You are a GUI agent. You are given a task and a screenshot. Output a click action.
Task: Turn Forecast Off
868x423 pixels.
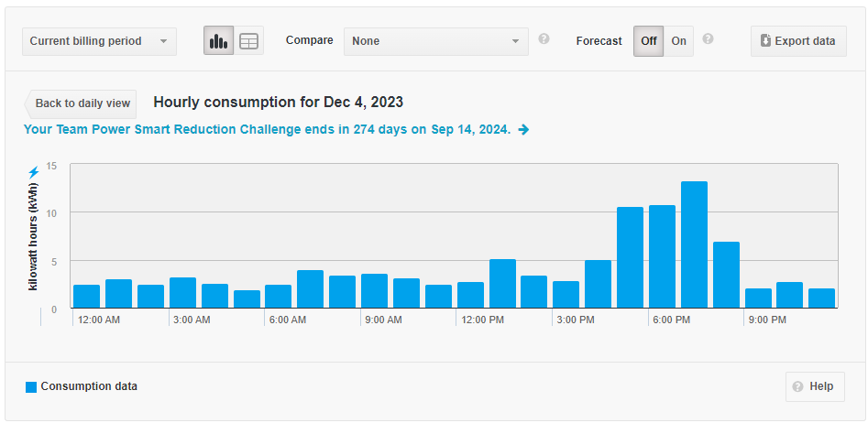click(x=649, y=41)
